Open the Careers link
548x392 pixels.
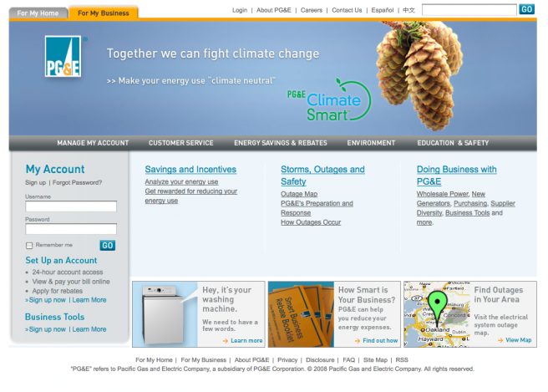(x=312, y=10)
